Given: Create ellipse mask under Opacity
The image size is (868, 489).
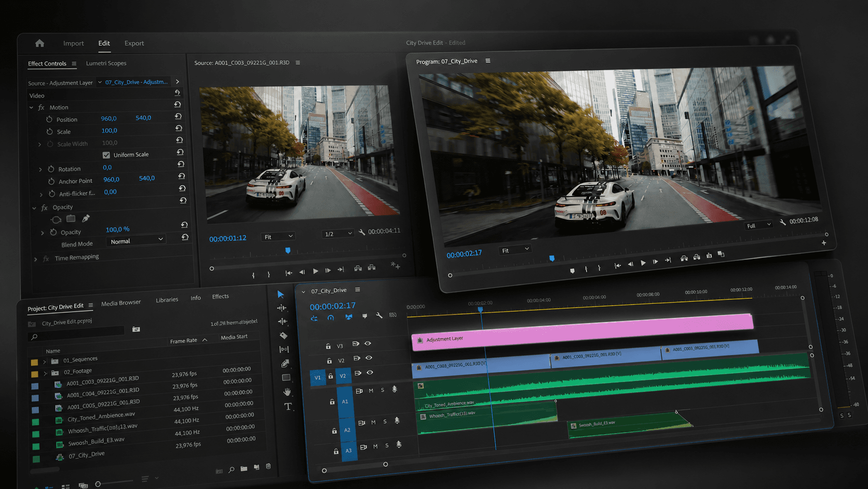Looking at the screenshot, I should tap(57, 219).
